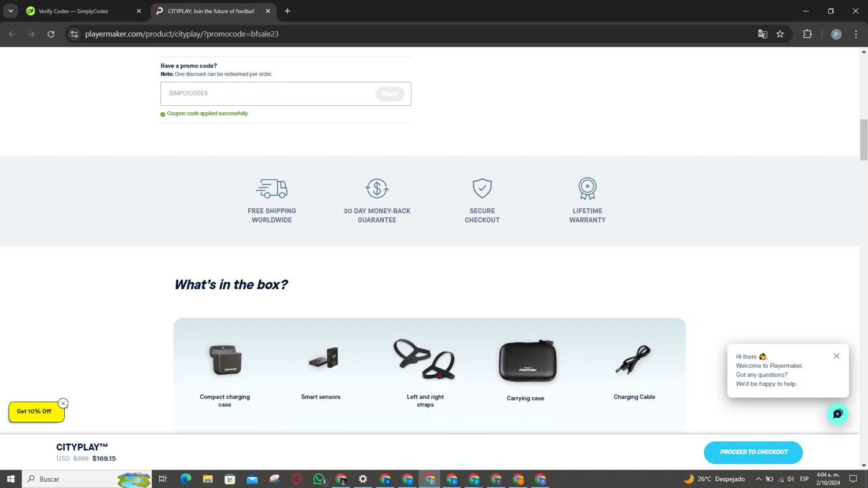868x488 pixels.
Task: Click the 26°C weather widget
Action: coord(714,479)
